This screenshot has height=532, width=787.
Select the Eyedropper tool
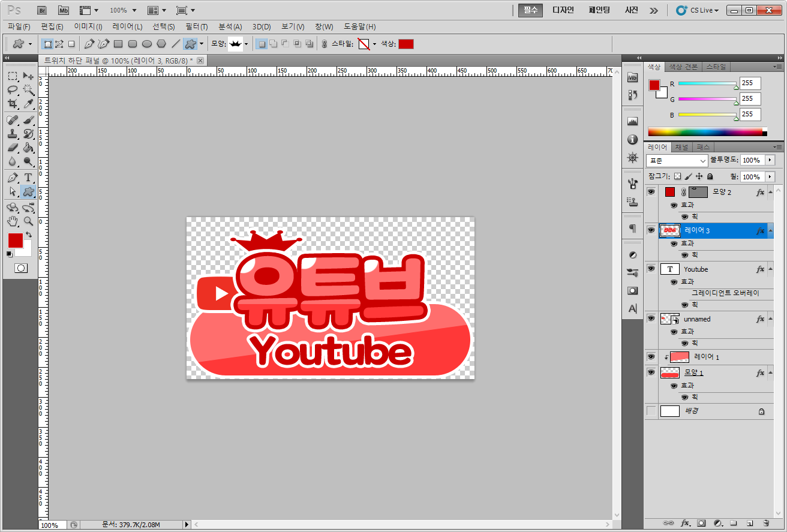[x=28, y=103]
